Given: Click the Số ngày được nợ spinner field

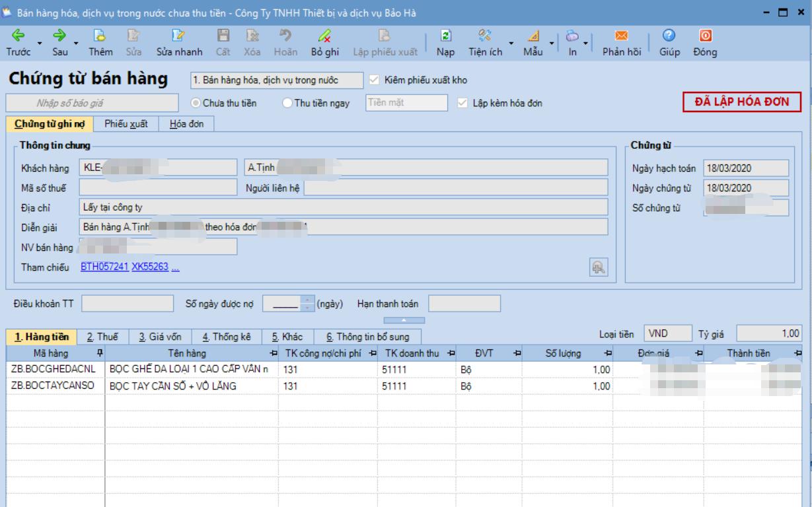Looking at the screenshot, I should coord(287,304).
